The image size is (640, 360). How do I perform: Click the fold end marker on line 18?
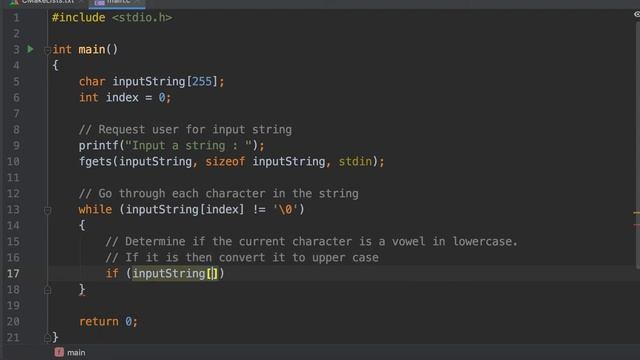47,290
